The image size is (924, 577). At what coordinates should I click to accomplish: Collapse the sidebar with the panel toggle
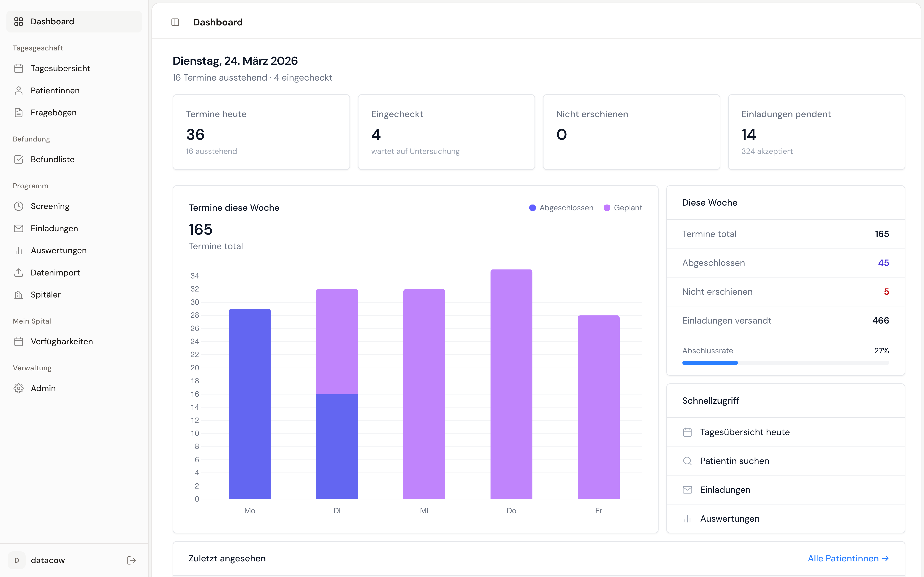pyautogui.click(x=175, y=22)
